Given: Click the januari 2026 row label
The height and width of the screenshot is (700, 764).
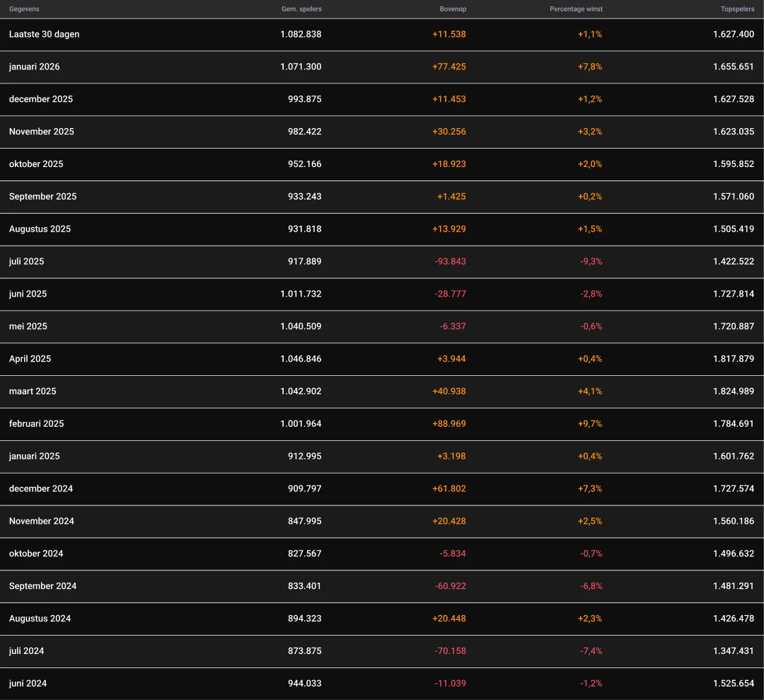Looking at the screenshot, I should point(34,67).
